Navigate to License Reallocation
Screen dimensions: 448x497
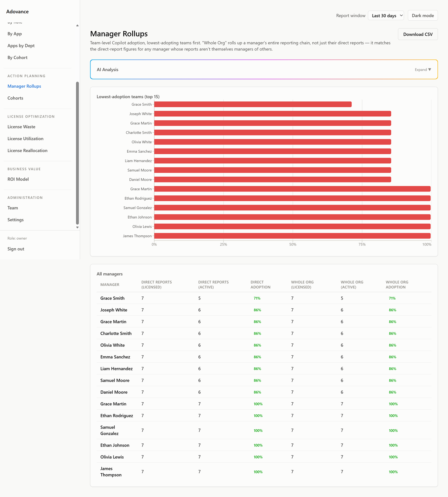pos(27,150)
